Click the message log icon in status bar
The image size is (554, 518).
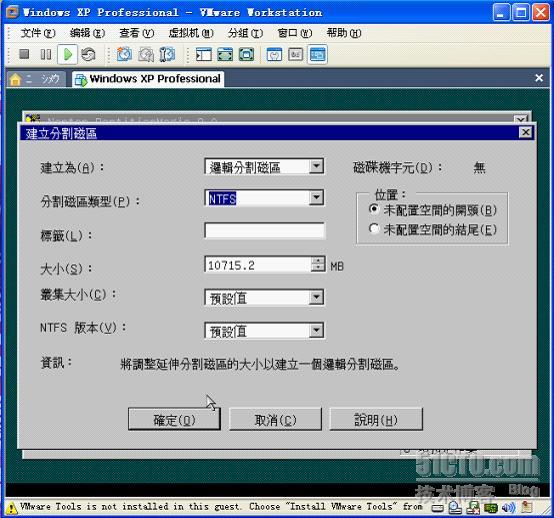(x=527, y=507)
